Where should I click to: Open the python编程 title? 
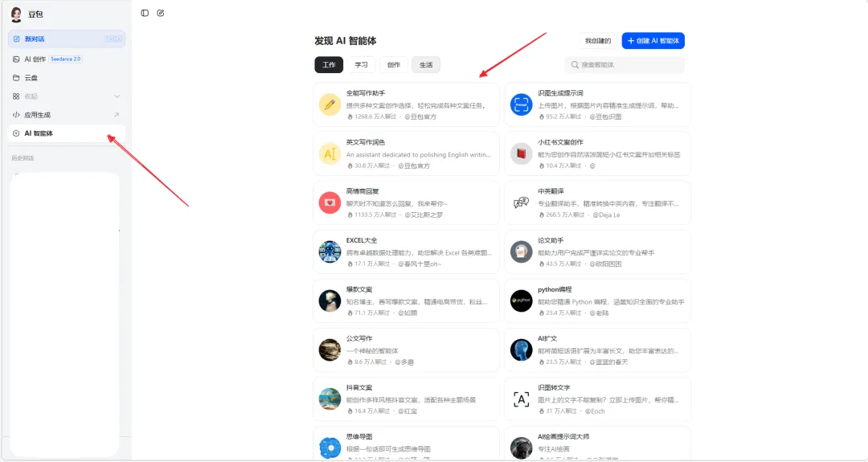[555, 289]
